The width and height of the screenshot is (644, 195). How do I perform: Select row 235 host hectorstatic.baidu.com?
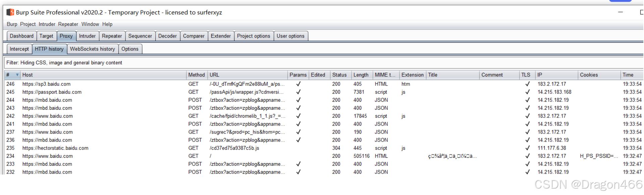(55, 148)
